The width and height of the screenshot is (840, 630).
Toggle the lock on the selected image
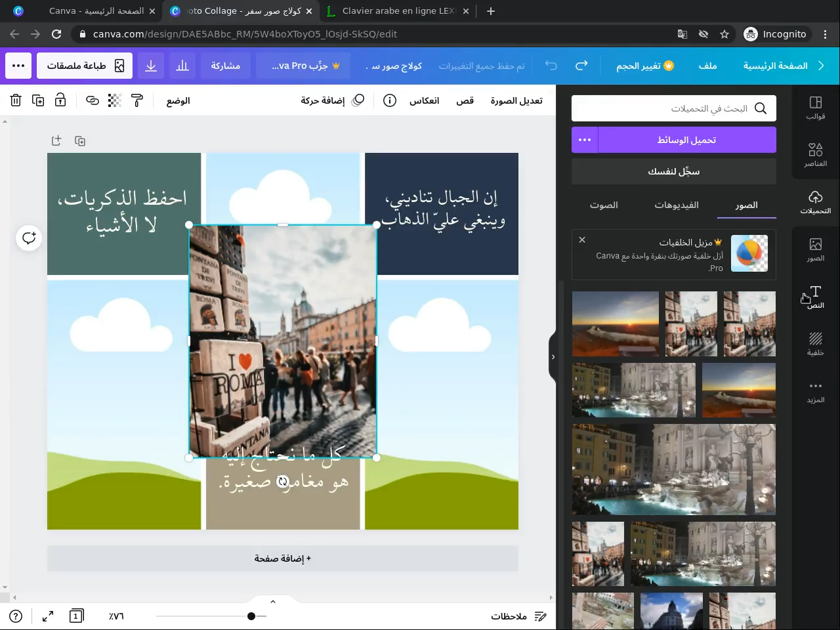(60, 100)
